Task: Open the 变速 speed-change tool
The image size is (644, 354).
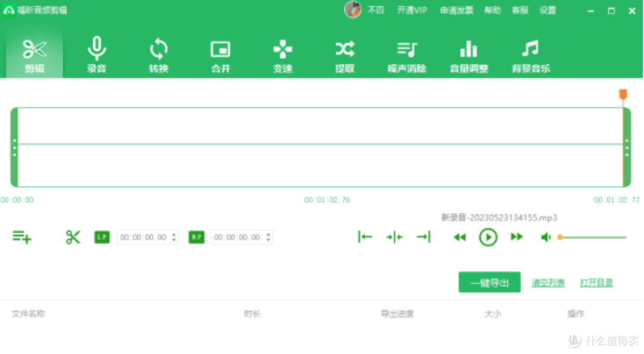Action: click(283, 56)
